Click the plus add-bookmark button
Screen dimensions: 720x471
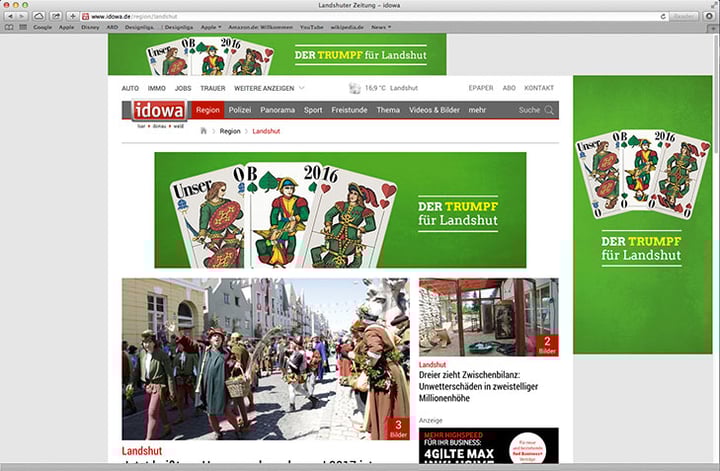73,16
